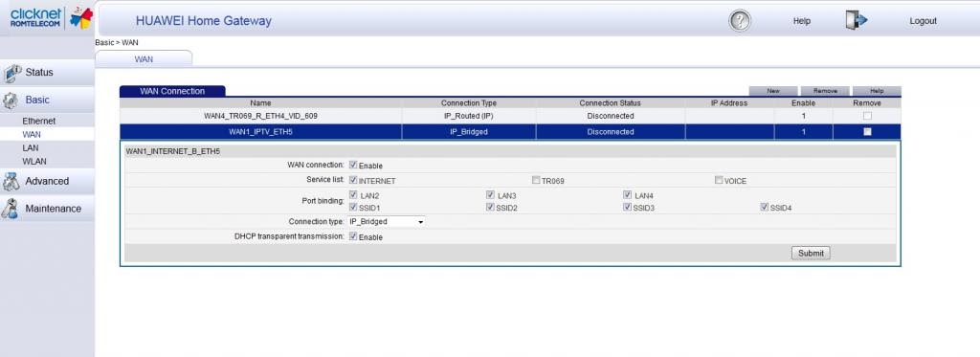Click the Enable column header

coord(803,103)
